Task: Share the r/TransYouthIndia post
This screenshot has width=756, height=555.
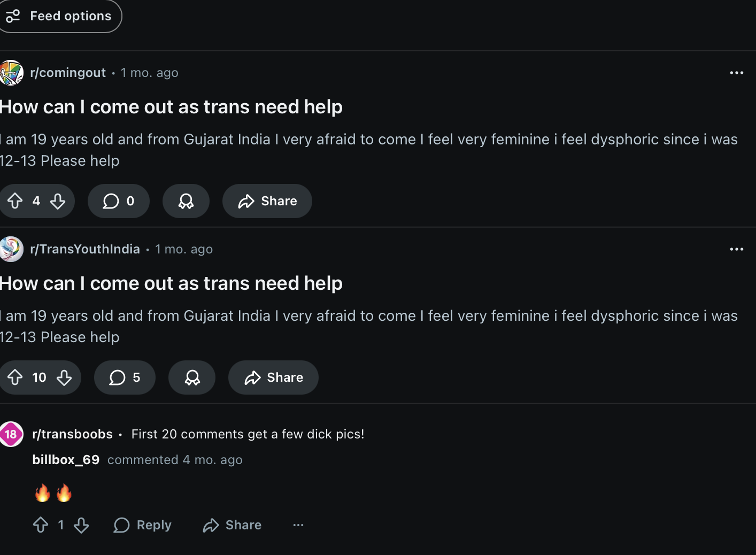Action: click(x=273, y=377)
